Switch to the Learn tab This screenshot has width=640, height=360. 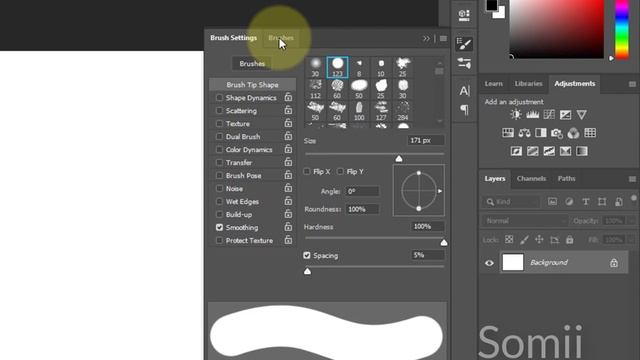click(493, 84)
